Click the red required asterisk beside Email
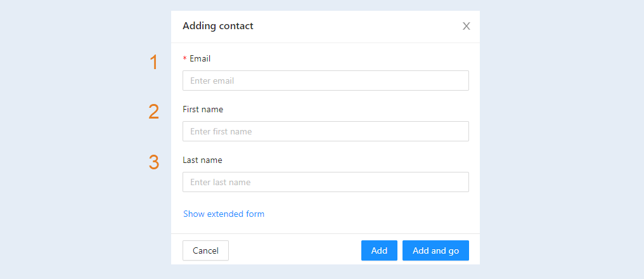Viewport: 644px width, 279px height. coord(185,59)
